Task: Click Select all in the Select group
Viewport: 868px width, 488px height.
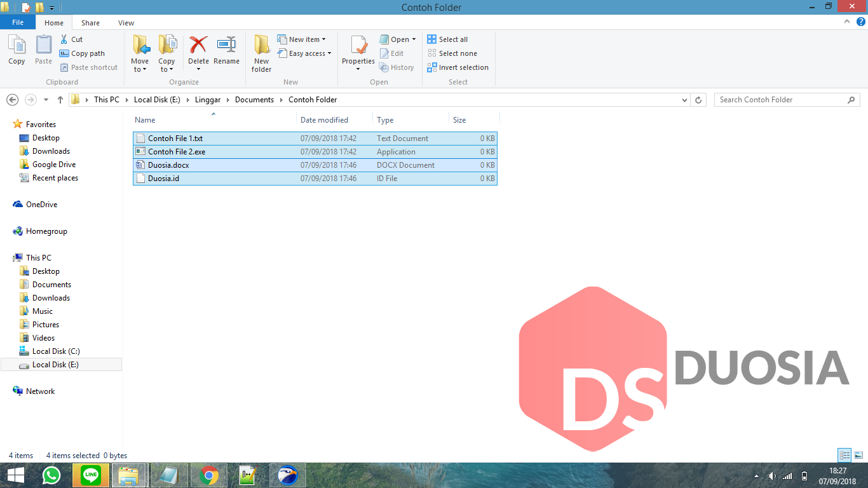Action: coord(447,39)
